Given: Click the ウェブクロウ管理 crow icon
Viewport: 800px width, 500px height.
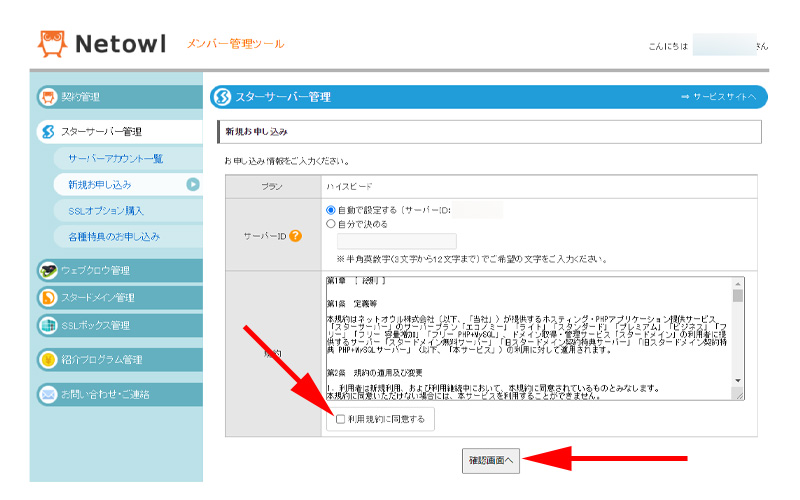Looking at the screenshot, I should [48, 270].
